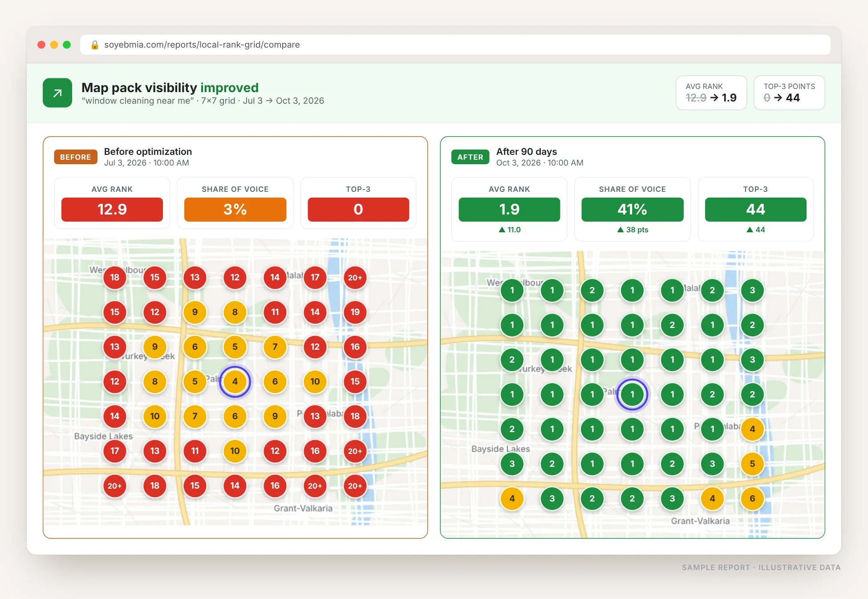Click the green upward-arrow trend icon
The image size is (868, 599).
click(x=57, y=93)
